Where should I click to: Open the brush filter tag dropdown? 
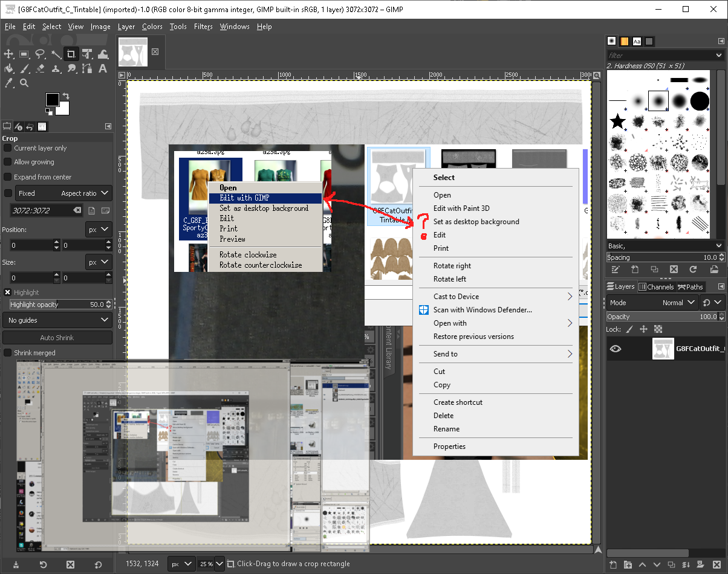718,56
